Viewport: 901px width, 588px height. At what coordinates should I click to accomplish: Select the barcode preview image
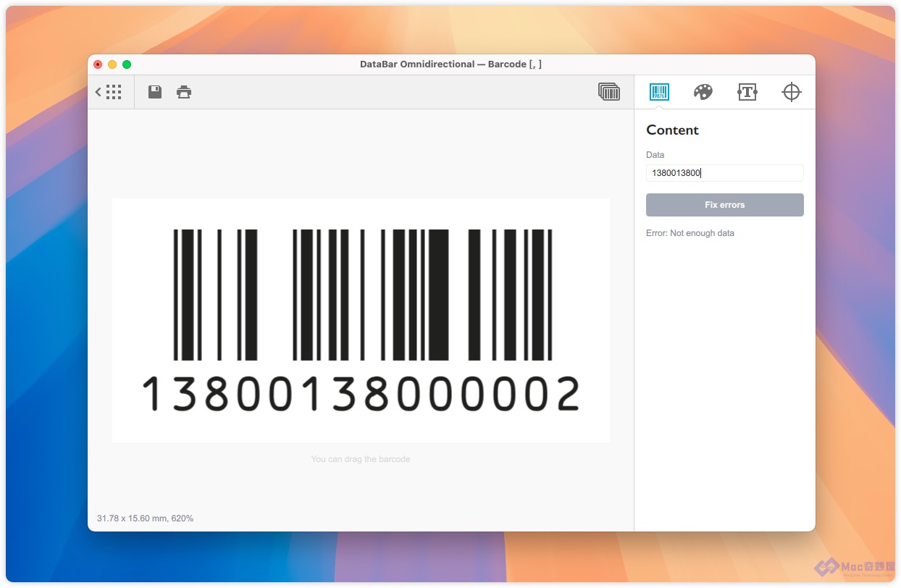coord(361,320)
